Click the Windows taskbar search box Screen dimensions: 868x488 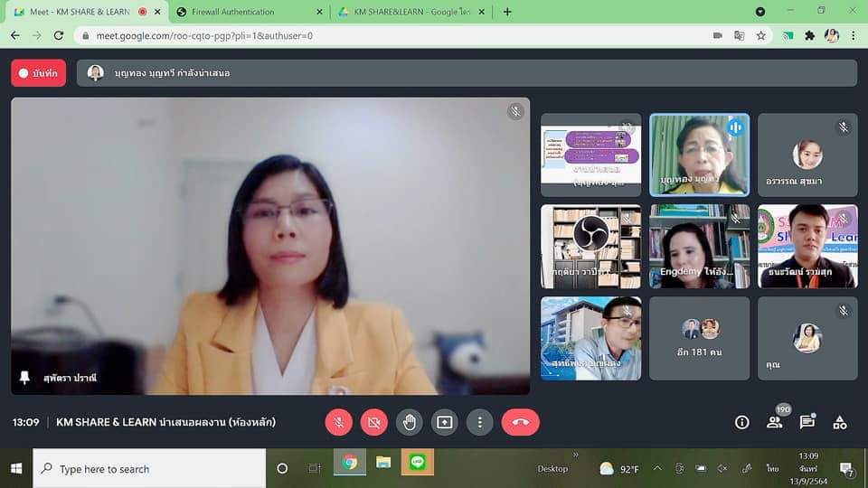(150, 469)
